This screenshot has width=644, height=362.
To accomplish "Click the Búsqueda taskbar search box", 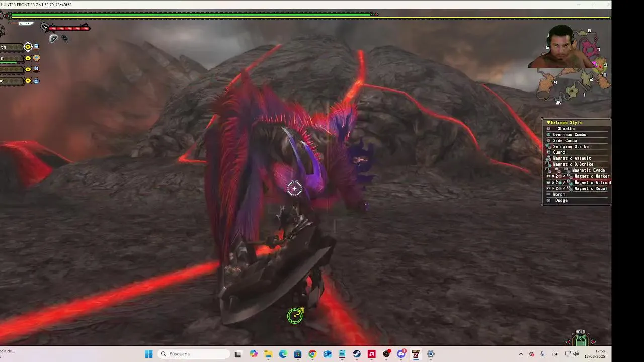I will pos(194,354).
